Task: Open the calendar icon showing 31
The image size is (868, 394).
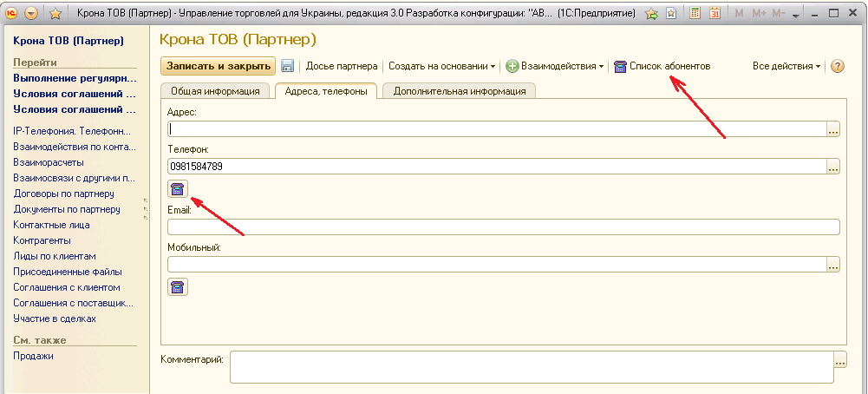Action: coord(715,13)
